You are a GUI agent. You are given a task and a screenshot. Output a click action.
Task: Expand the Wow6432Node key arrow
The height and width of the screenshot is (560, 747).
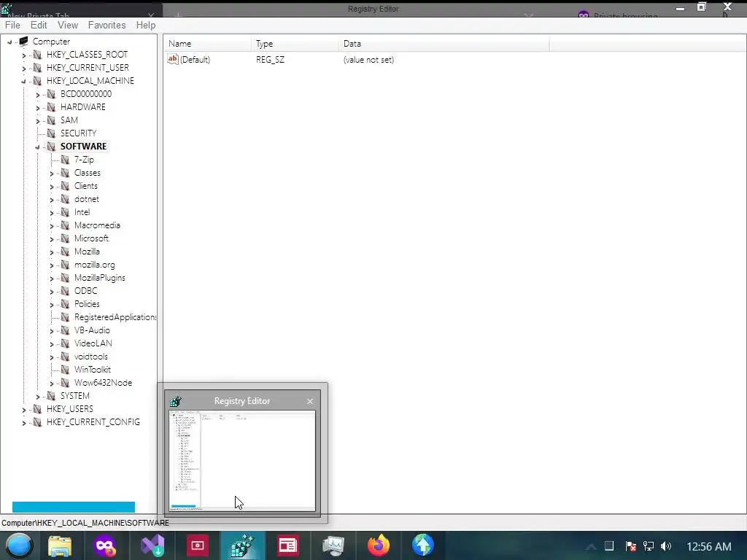point(52,384)
